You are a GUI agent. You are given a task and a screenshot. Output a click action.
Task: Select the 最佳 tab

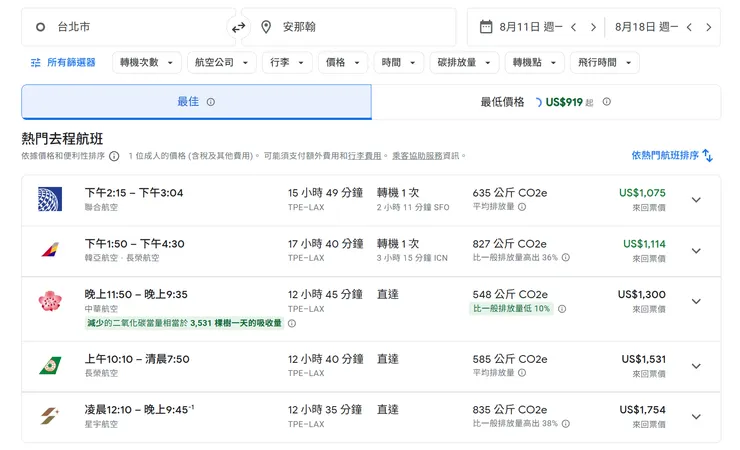pos(196,102)
